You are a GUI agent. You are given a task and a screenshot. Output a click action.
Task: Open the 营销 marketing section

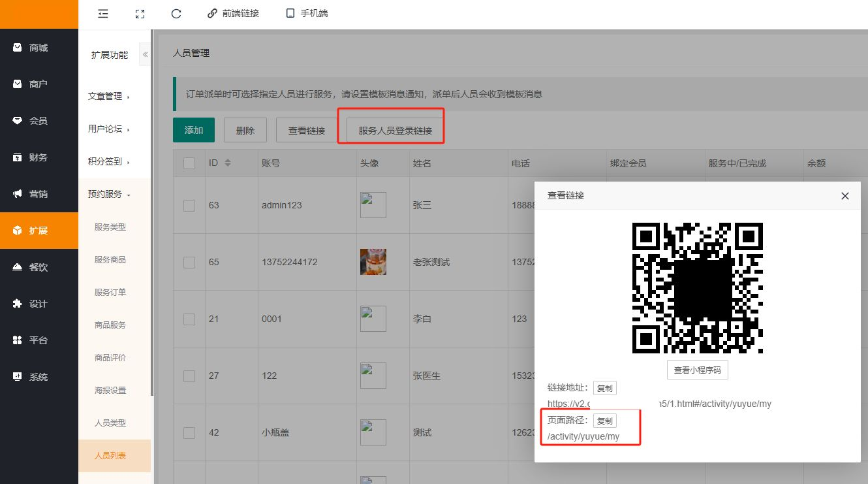click(x=39, y=194)
